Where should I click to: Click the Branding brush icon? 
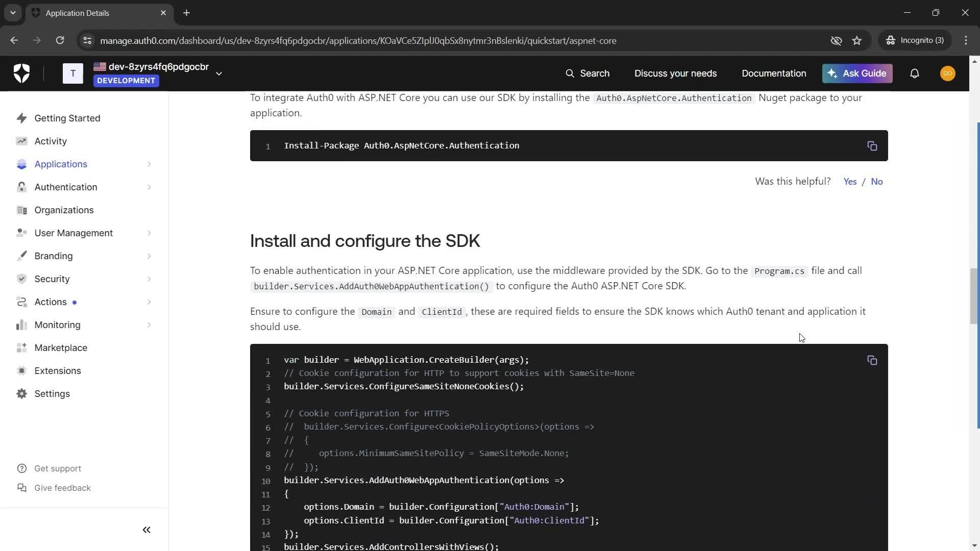point(21,256)
